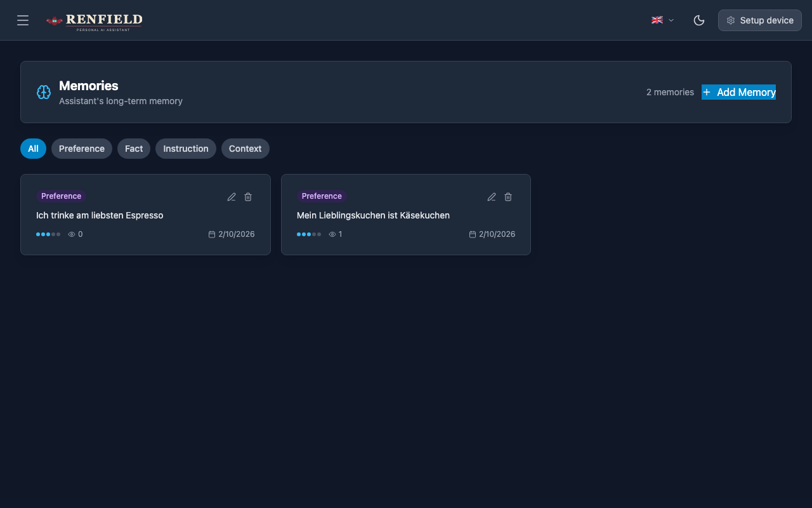Open Setup device

pos(759,20)
